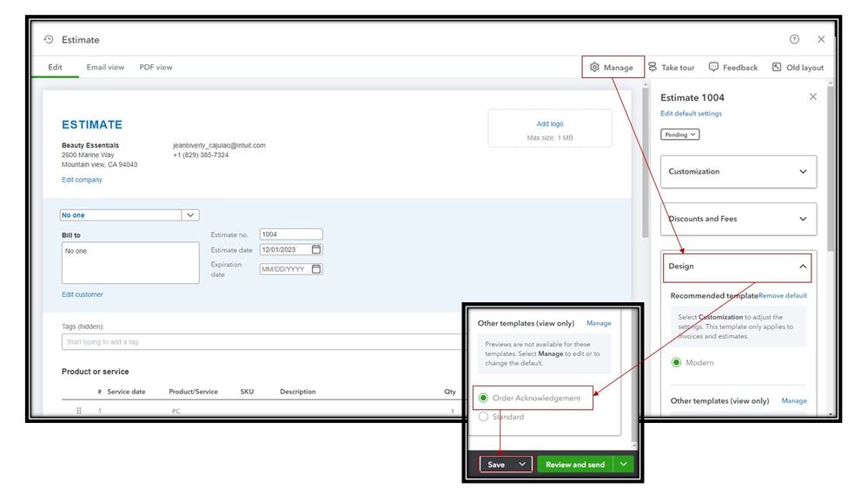Click the Product/Service column header
The width and height of the screenshot is (868, 488).
[x=193, y=391]
